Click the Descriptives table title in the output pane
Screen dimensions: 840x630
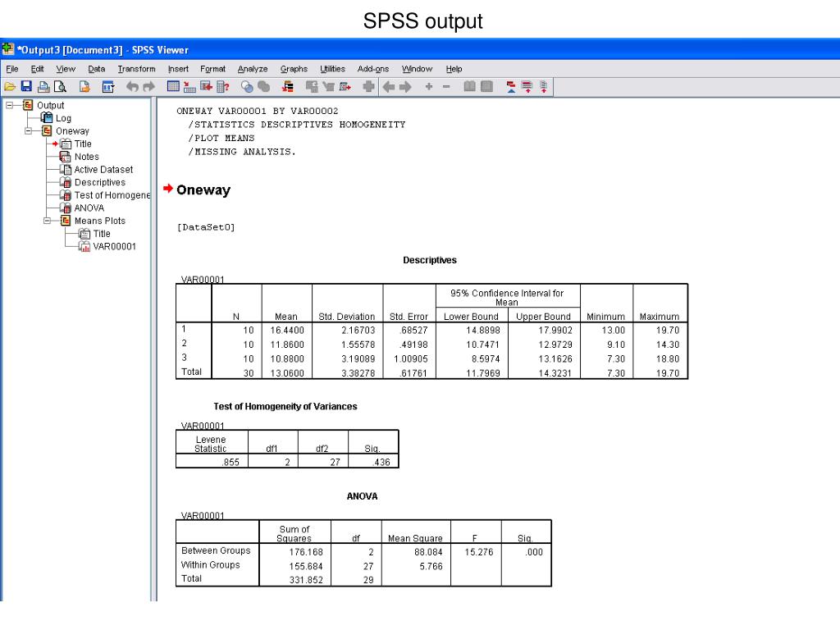tap(430, 260)
